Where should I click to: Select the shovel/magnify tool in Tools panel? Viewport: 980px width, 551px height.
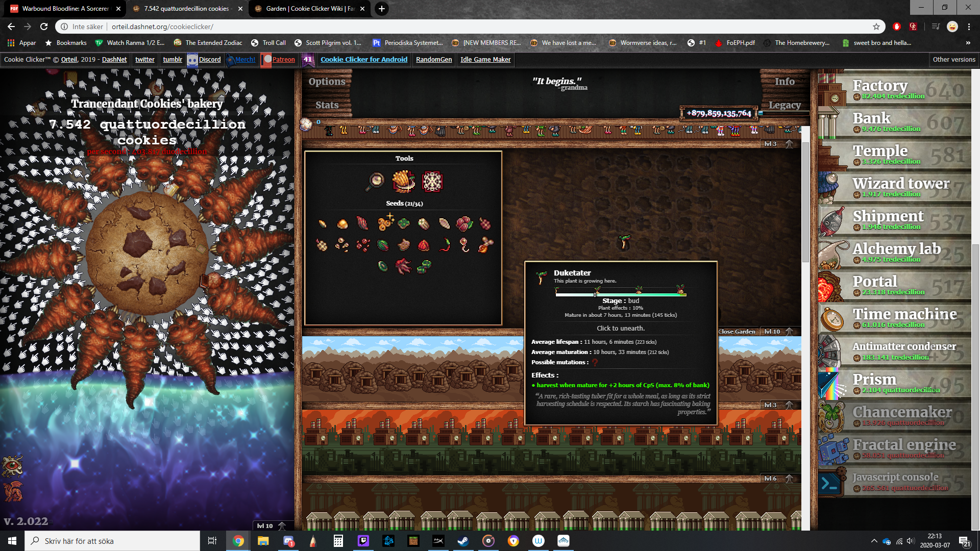(376, 180)
